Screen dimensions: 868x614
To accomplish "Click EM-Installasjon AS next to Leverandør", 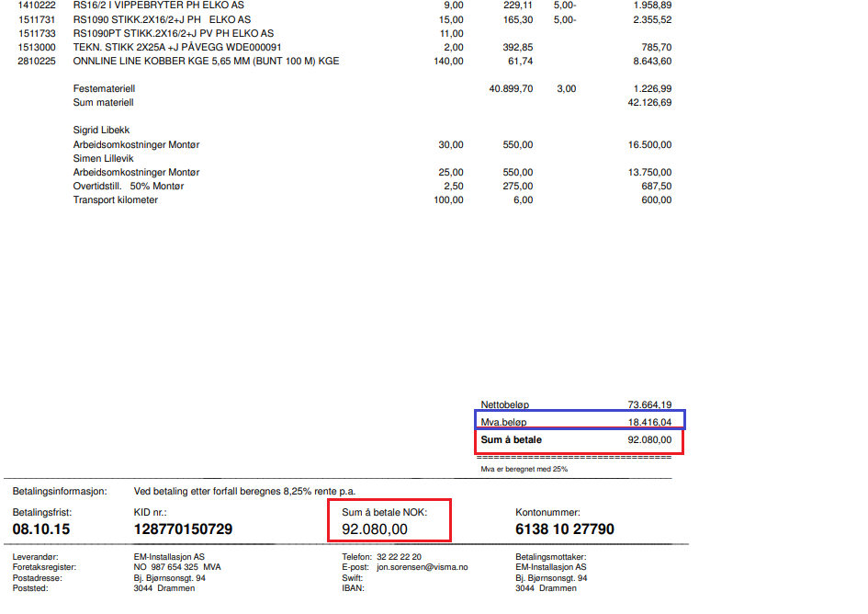I will click(169, 557).
